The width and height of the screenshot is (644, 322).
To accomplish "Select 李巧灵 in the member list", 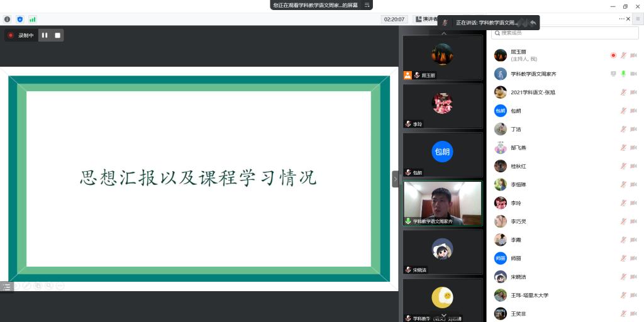I will pyautogui.click(x=519, y=221).
